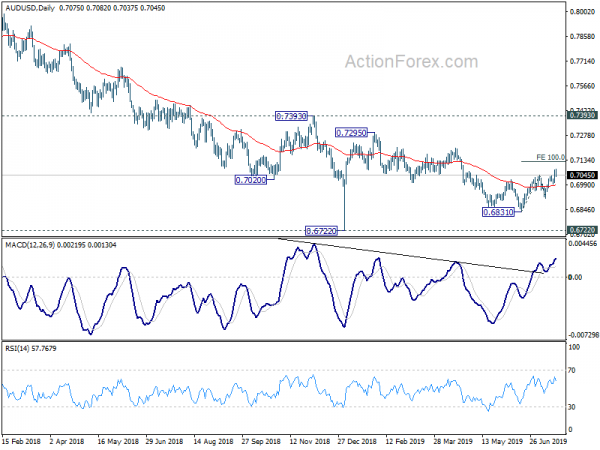Click the MACD 0.00 zero level label
Image resolution: width=600 pixels, height=450 pixels.
tap(575, 277)
